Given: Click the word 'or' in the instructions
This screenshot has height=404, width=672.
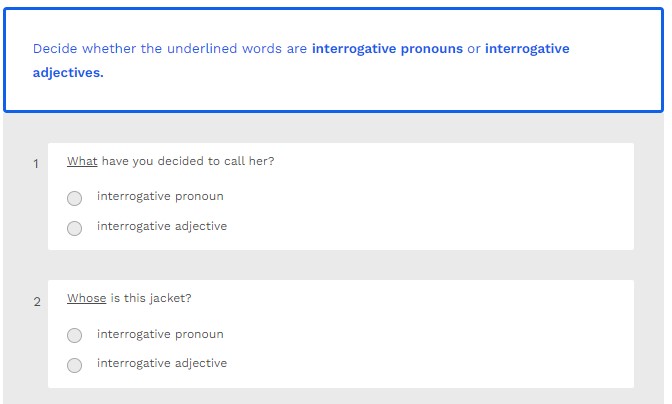Looking at the screenshot, I should [x=474, y=48].
